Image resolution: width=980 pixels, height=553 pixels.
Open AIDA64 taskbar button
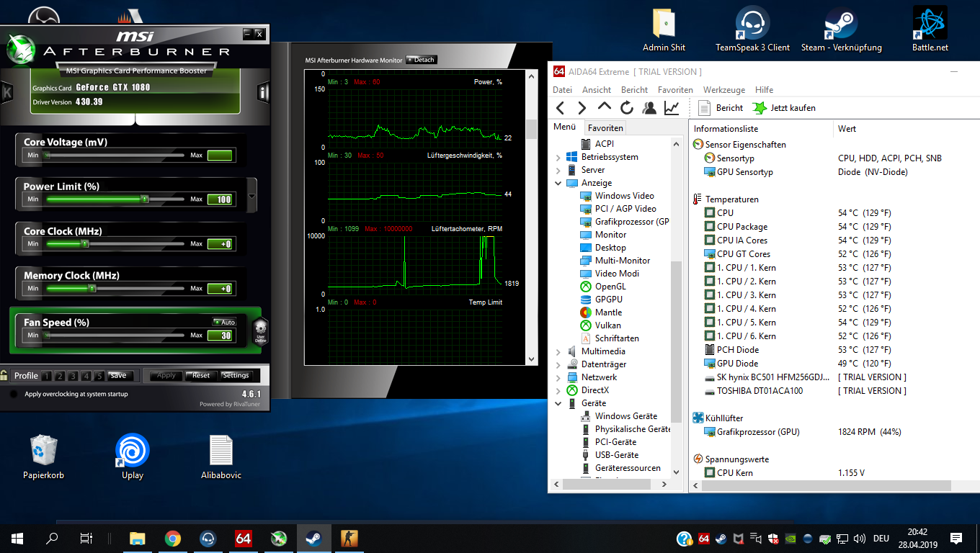244,538
